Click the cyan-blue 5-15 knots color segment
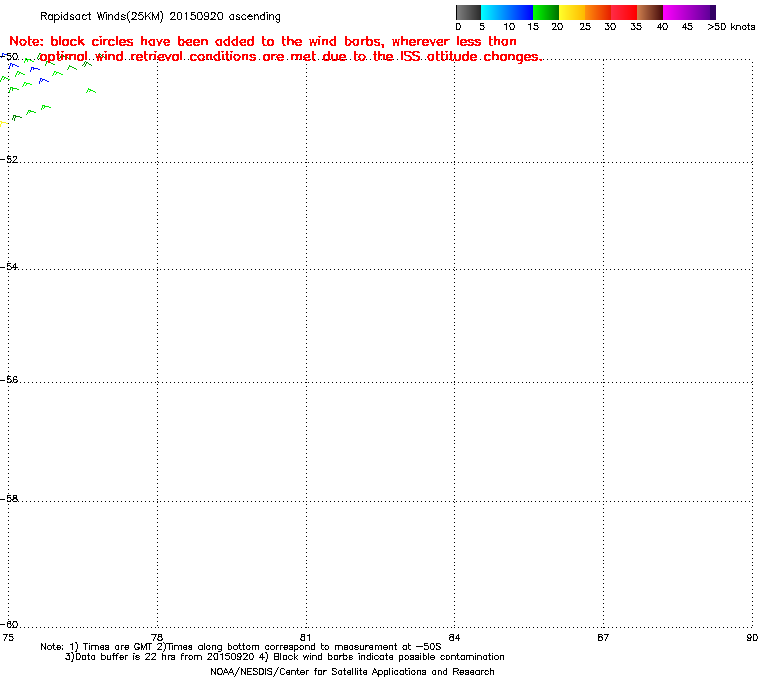This screenshot has height=688, width=760. click(507, 12)
